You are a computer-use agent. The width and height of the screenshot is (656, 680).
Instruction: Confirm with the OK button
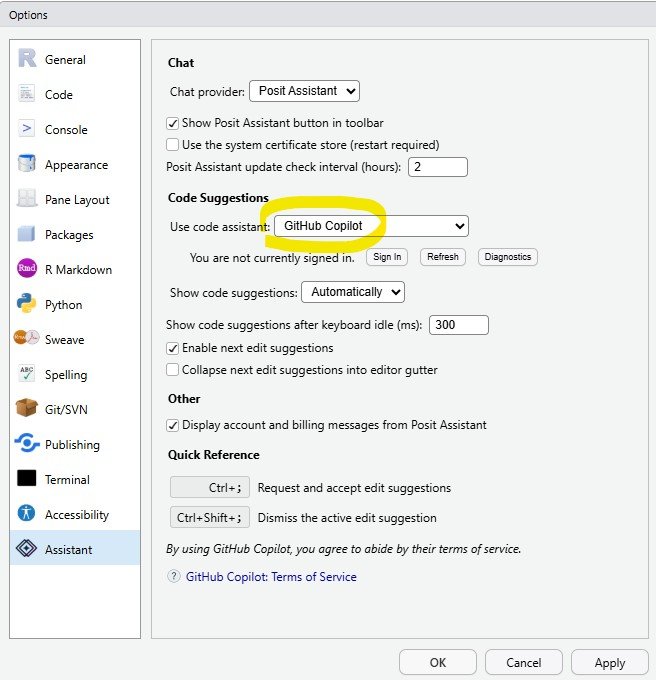(437, 662)
